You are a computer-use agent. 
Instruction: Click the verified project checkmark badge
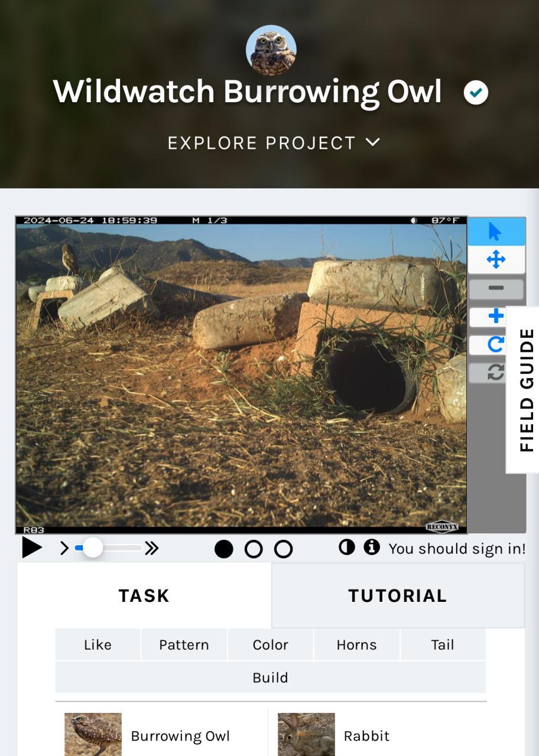[476, 92]
